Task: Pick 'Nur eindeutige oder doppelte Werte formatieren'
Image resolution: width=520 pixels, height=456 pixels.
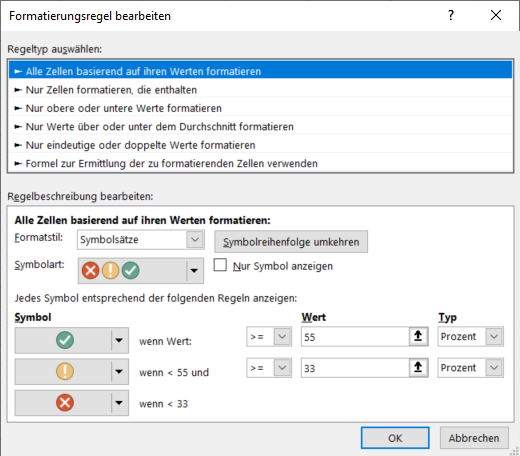Action: [260, 145]
